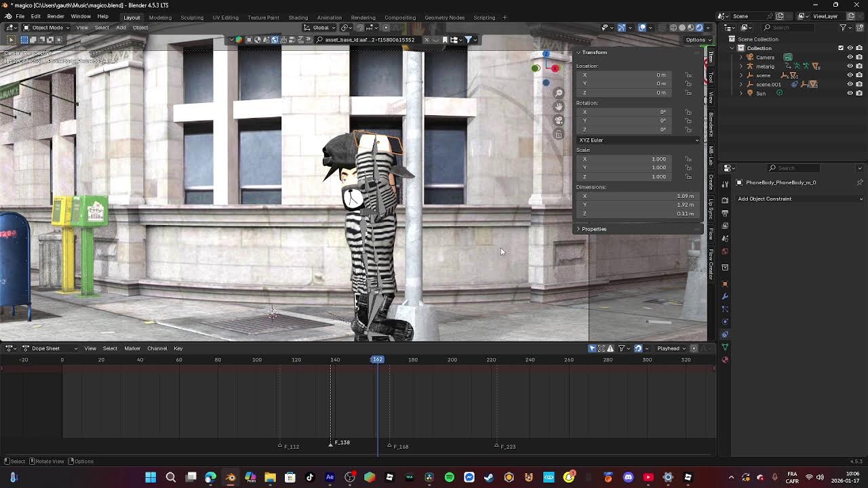Viewport: 868px width, 488px height.
Task: Open the Object properties tab
Action: pyautogui.click(x=725, y=284)
